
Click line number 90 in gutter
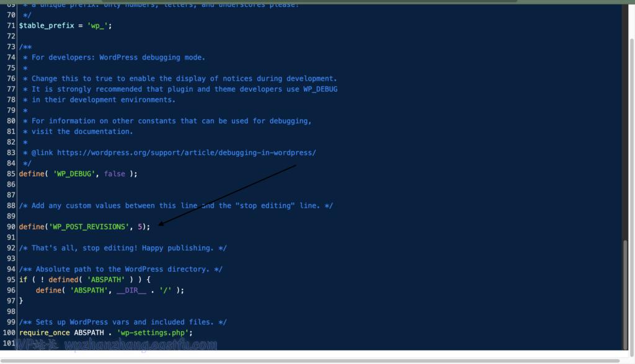(x=11, y=227)
